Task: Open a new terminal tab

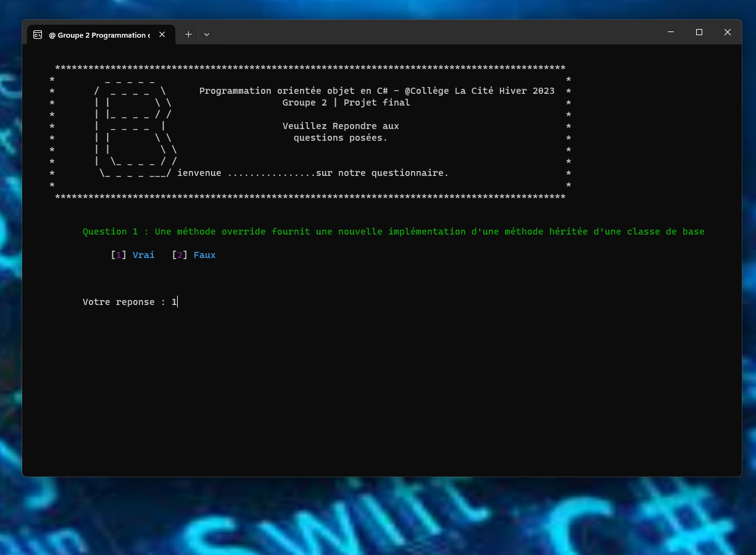Action: pyautogui.click(x=189, y=35)
